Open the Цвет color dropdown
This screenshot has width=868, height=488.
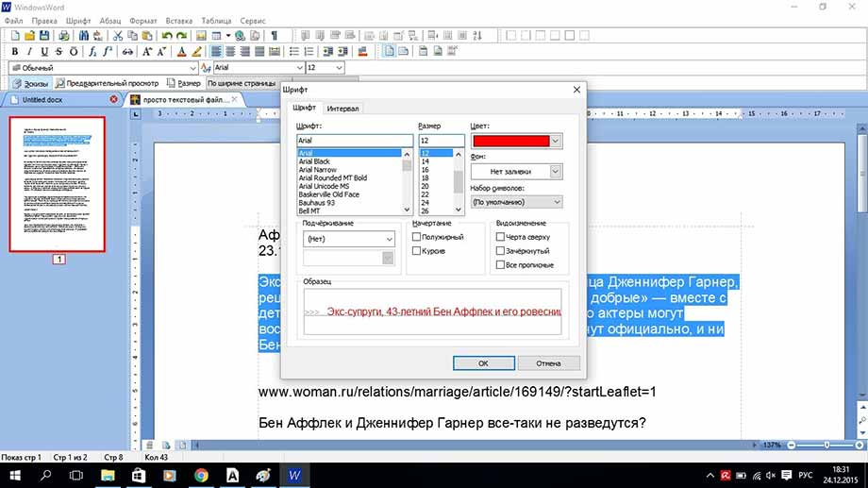pos(555,141)
